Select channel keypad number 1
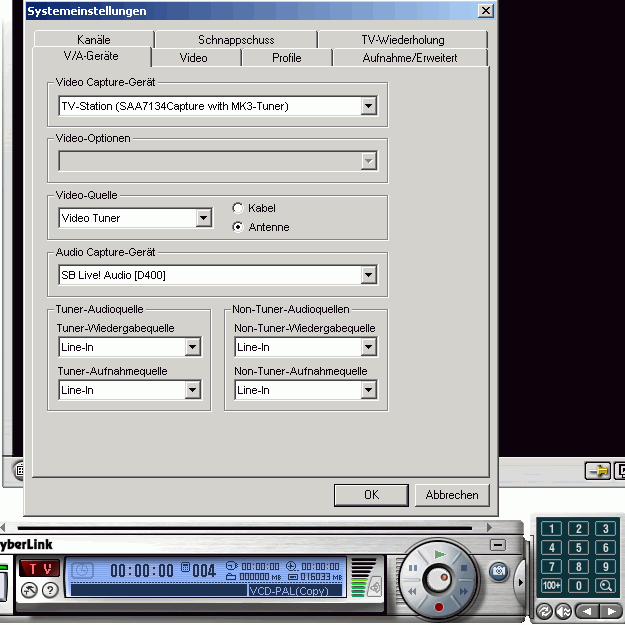Viewport: 625px width, 625px height. pos(551,529)
